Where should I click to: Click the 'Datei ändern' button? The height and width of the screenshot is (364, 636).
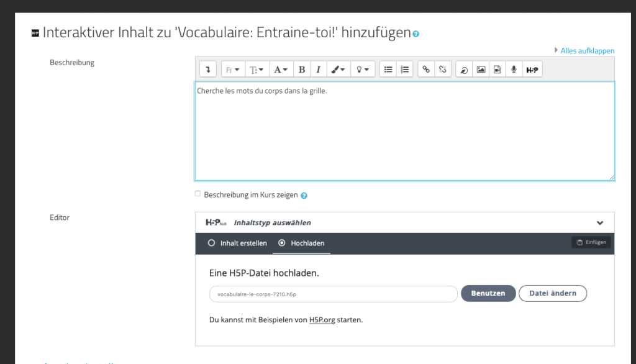coord(552,293)
